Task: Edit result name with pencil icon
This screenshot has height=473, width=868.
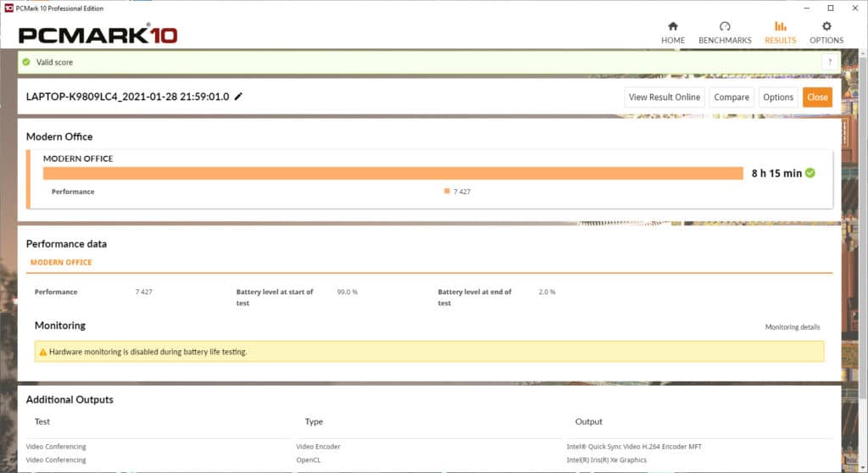Action: point(238,97)
